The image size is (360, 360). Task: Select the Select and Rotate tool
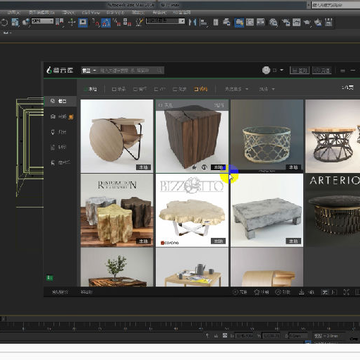tap(4, 22)
